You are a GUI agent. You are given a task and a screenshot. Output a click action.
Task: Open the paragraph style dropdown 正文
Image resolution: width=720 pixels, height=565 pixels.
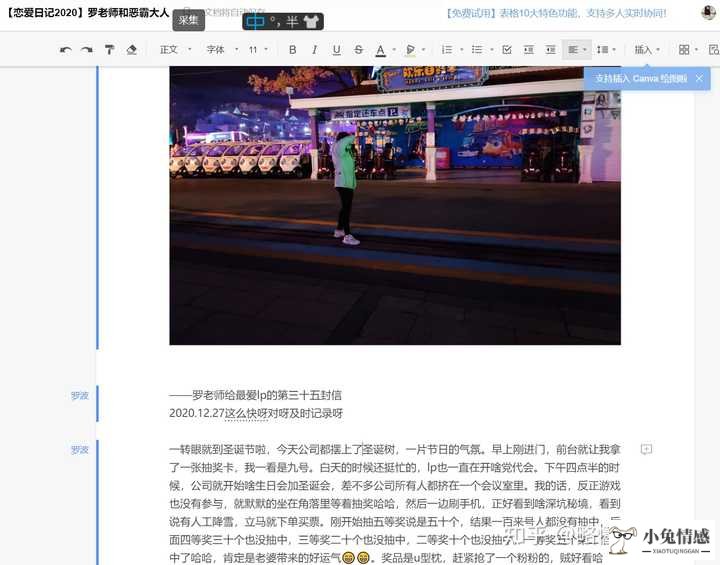[175, 50]
